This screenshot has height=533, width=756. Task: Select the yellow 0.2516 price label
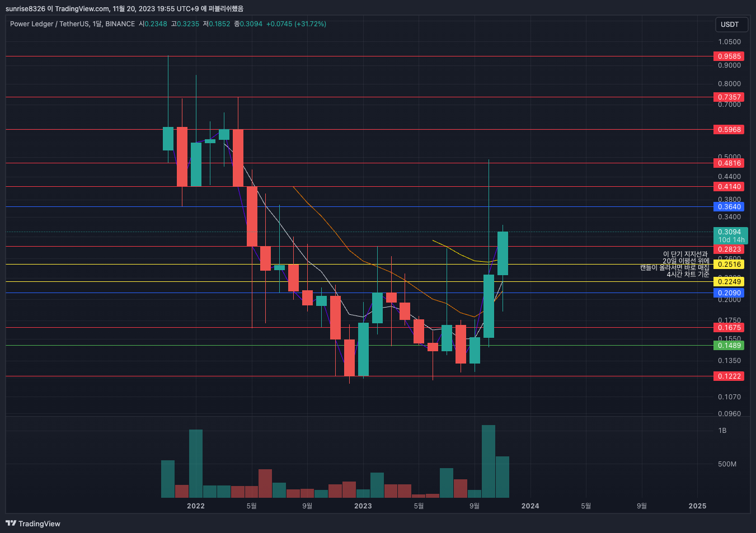[729, 265]
